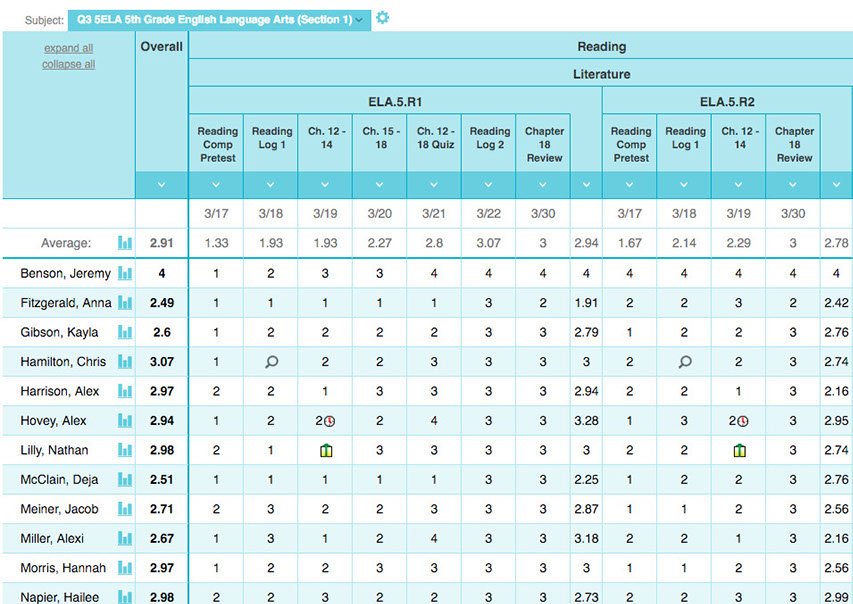Screen dimensions: 853x604
Task: Click Ch. 12 - 18 Quiz column header
Action: (x=435, y=138)
